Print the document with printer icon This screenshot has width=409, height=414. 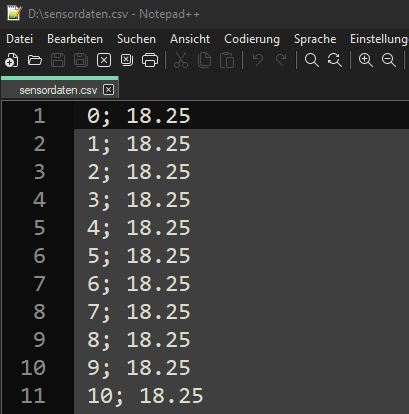point(150,60)
